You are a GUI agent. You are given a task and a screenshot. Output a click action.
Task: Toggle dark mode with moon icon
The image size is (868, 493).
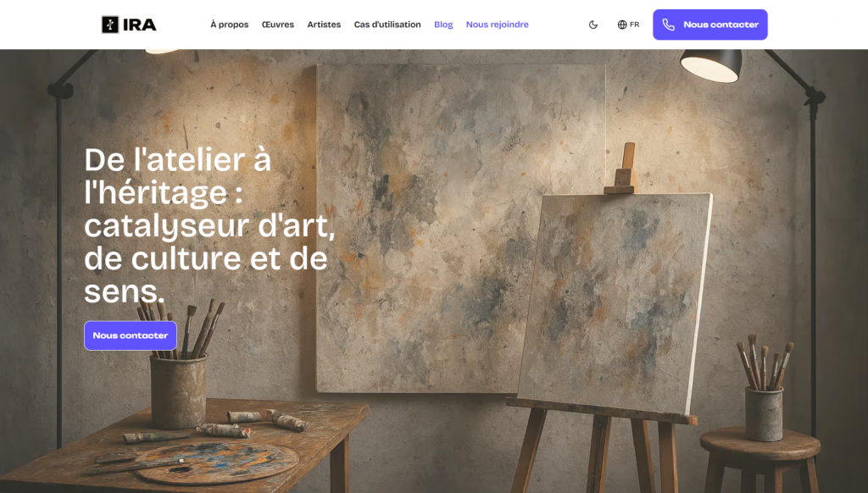point(593,25)
